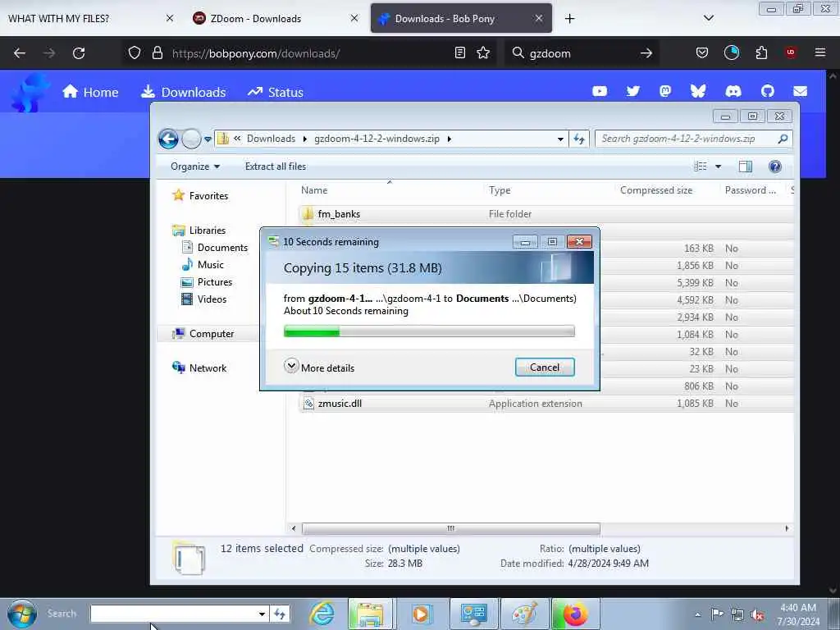Cancel the file copy operation
Viewport: 840px width, 630px height.
[545, 367]
